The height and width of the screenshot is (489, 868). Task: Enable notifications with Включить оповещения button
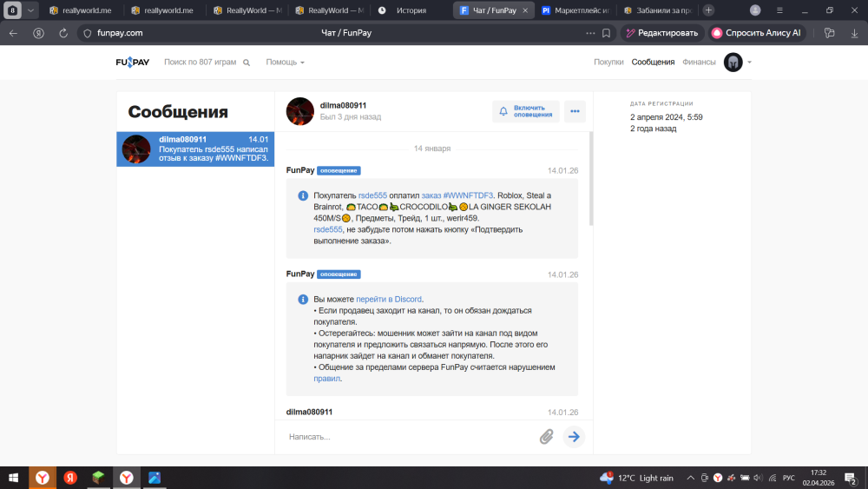coord(526,111)
